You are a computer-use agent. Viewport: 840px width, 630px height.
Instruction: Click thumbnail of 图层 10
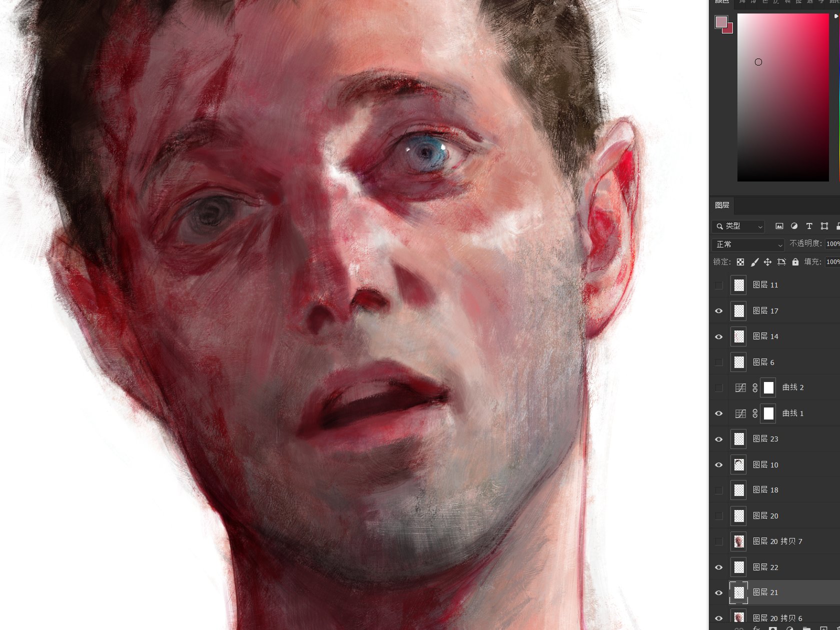(x=739, y=465)
